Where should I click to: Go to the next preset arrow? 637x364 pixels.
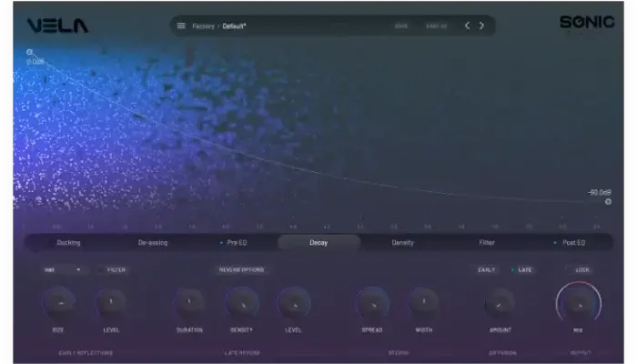(482, 25)
